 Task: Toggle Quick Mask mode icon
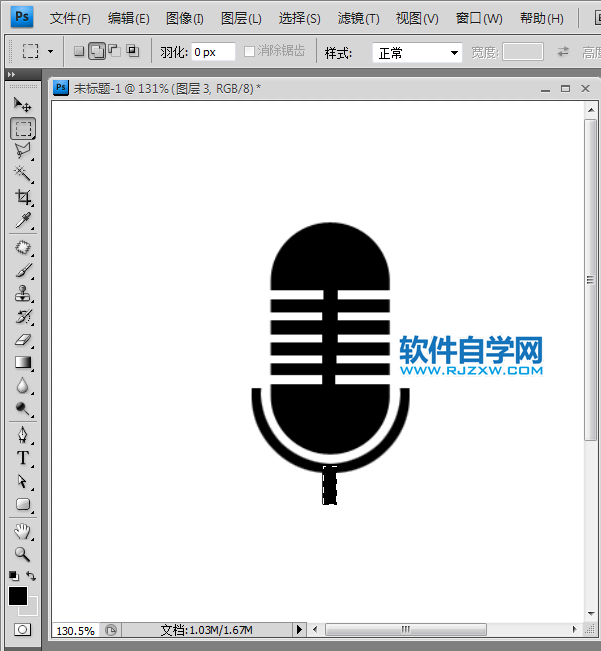click(x=22, y=630)
